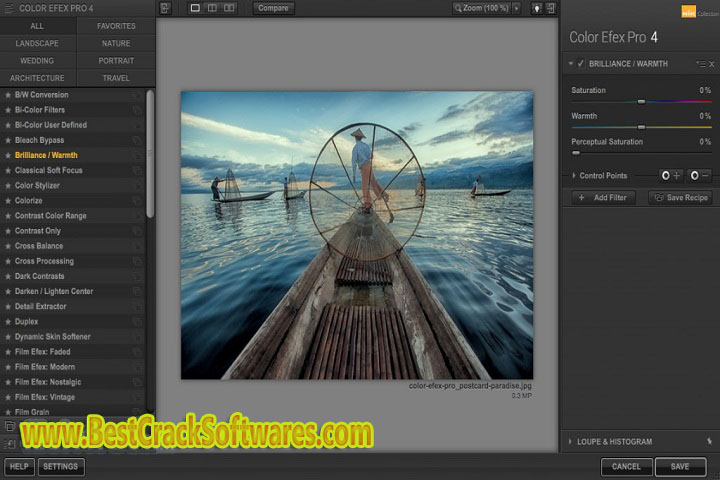Click the fisherman preview image
Image resolution: width=720 pixels, height=480 pixels.
(357, 235)
